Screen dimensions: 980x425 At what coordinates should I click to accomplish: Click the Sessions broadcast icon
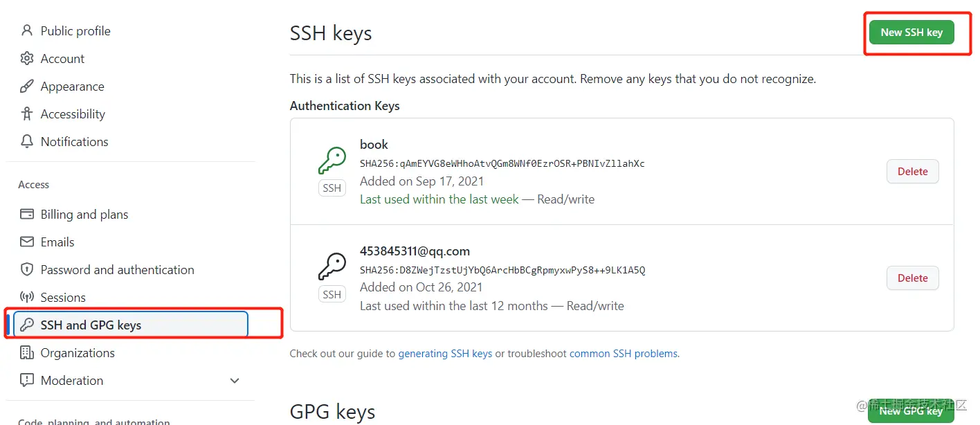coord(27,297)
